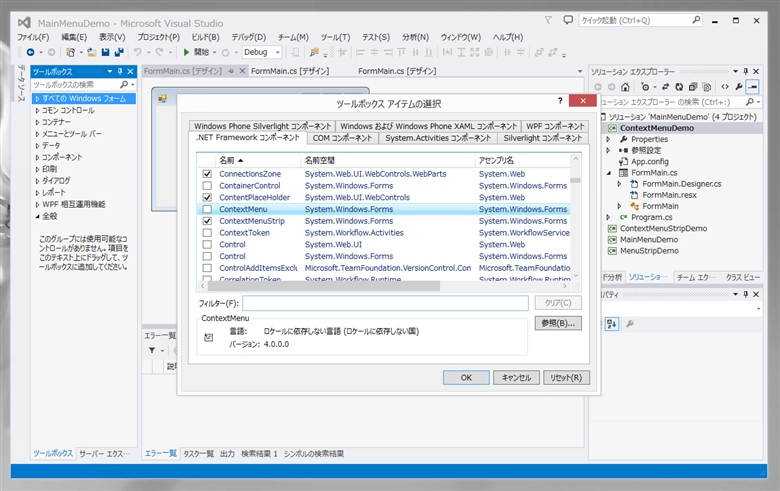Click the refresh icon in Solution Explorer
Viewport: 780px width, 491px height.
(x=679, y=87)
